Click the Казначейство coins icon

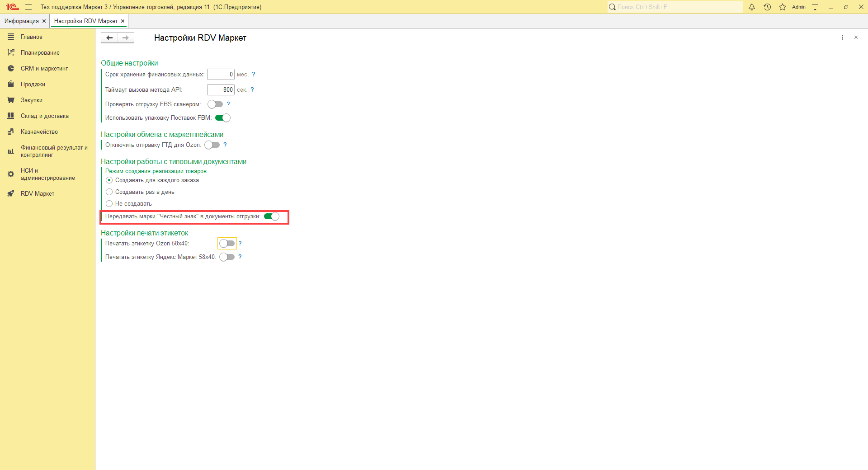11,132
